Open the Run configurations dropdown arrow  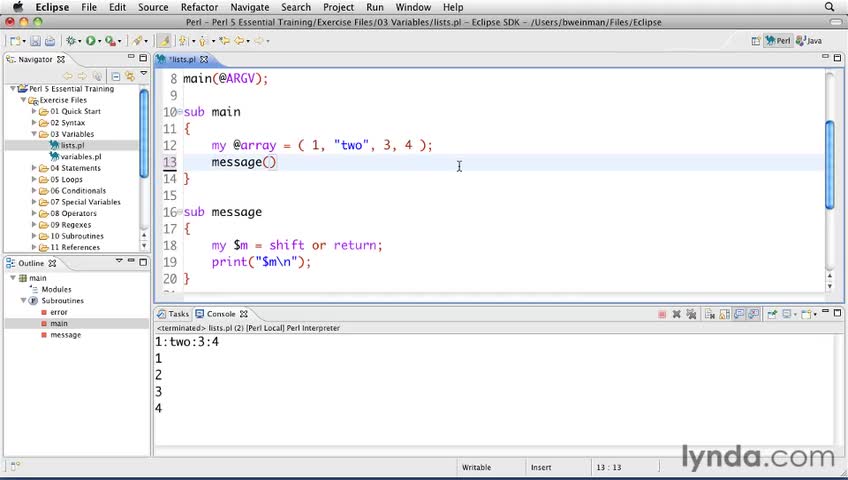pyautogui.click(x=100, y=42)
